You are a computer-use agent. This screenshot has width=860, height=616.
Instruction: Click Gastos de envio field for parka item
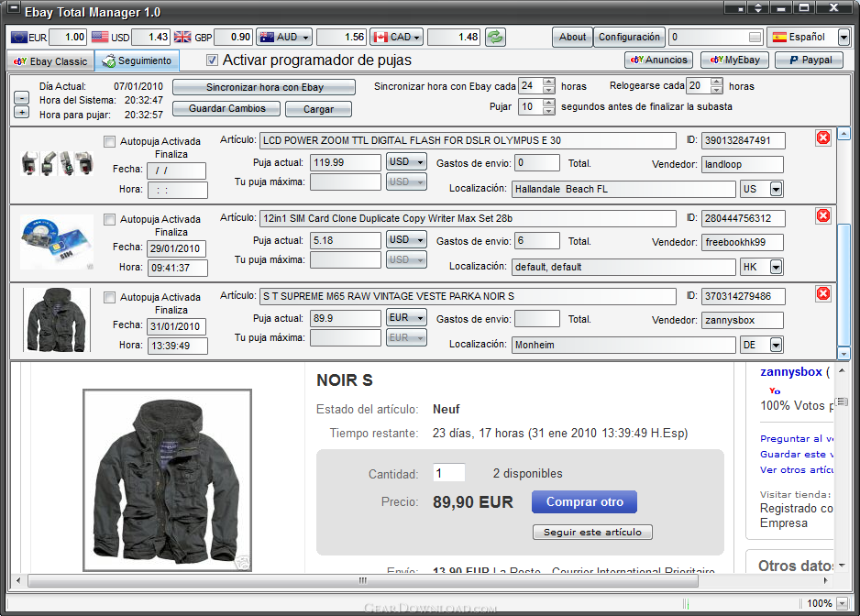(537, 319)
